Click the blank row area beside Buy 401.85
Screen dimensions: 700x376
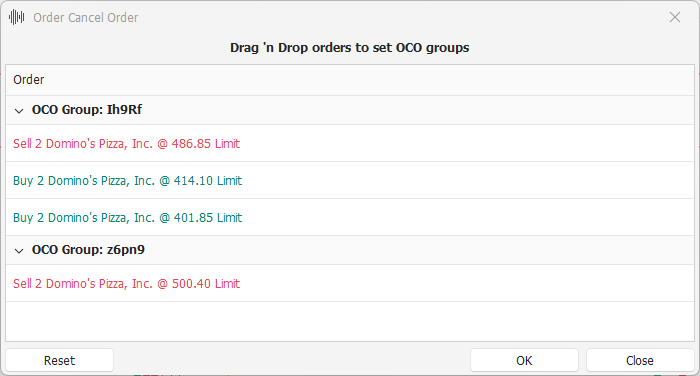468,217
